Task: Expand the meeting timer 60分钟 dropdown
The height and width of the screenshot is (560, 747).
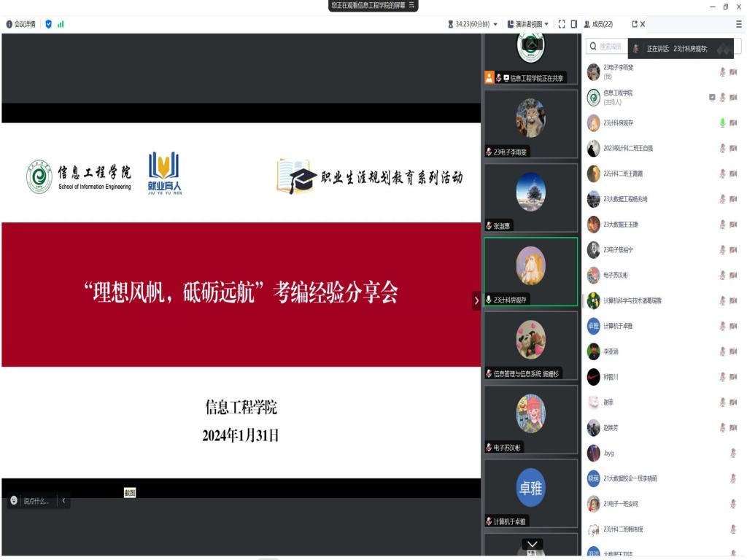Action: (x=495, y=24)
